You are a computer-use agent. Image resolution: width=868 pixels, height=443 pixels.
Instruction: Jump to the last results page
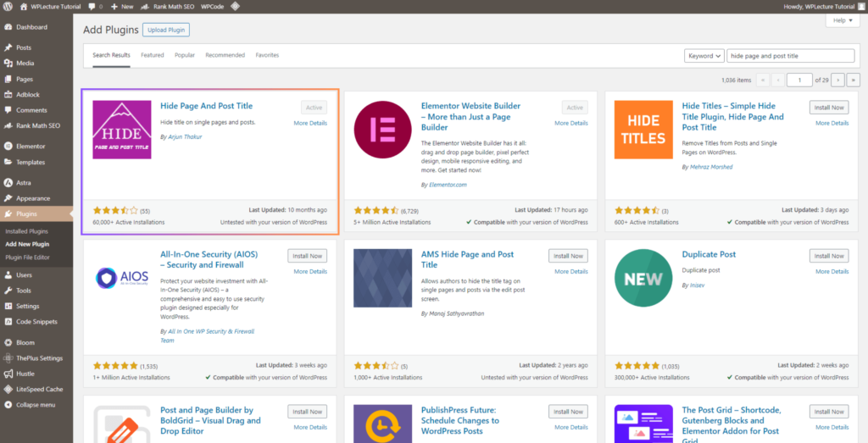(x=853, y=80)
